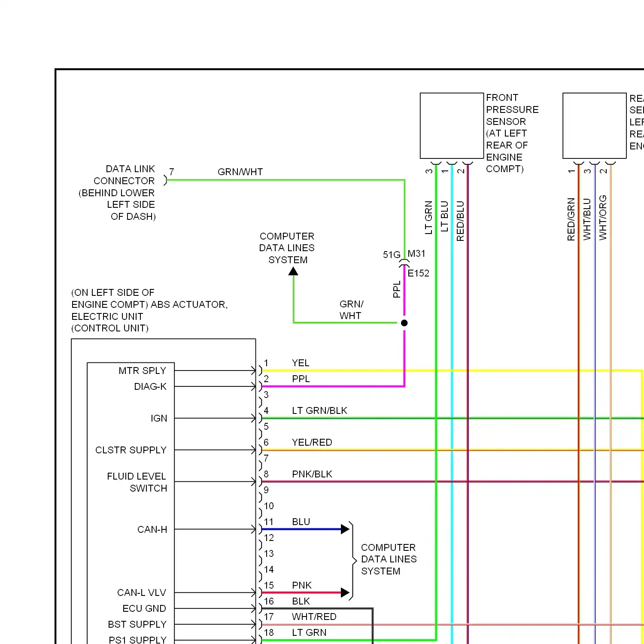
Task: Click the vertical RED/BLU wire label
Action: tap(460, 221)
